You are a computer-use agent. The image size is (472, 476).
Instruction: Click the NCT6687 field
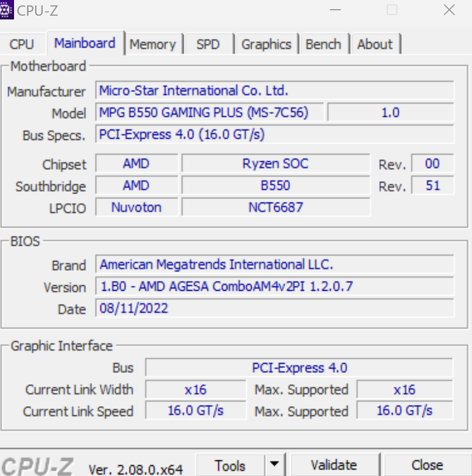276,207
